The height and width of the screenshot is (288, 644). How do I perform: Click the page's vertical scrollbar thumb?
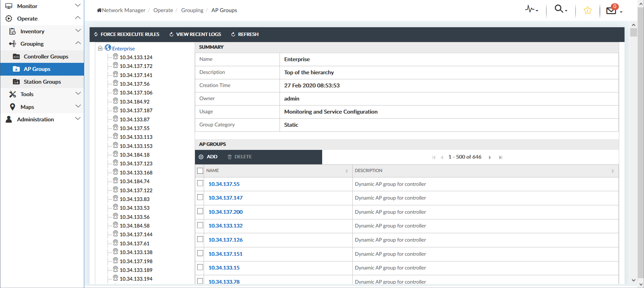(x=633, y=32)
